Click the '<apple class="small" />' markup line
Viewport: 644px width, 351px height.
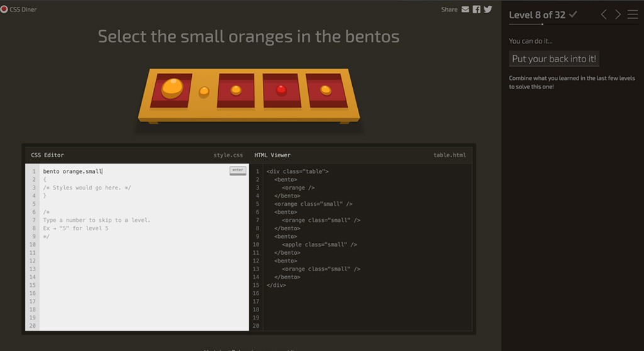pyautogui.click(x=319, y=245)
